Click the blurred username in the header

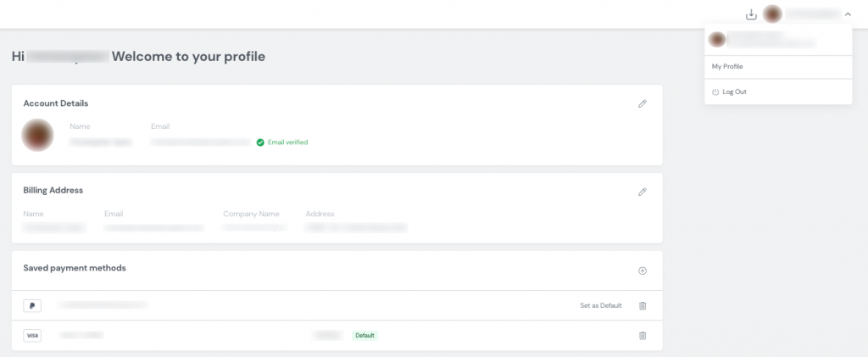(812, 14)
